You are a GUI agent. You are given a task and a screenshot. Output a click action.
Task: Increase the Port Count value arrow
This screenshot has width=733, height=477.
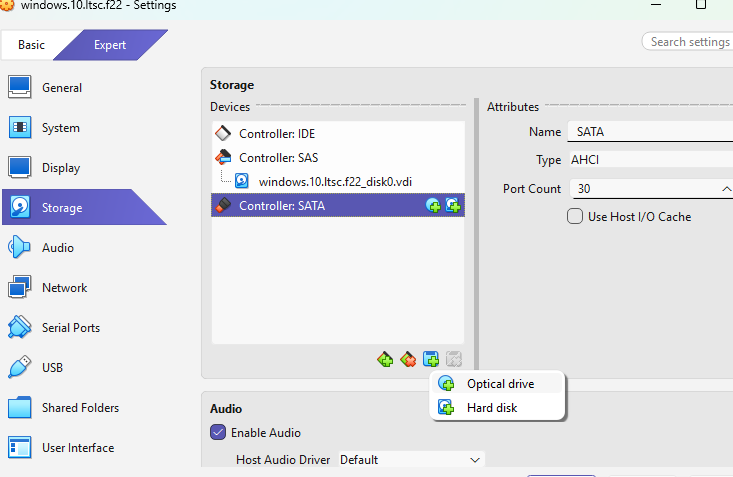pyautogui.click(x=725, y=188)
